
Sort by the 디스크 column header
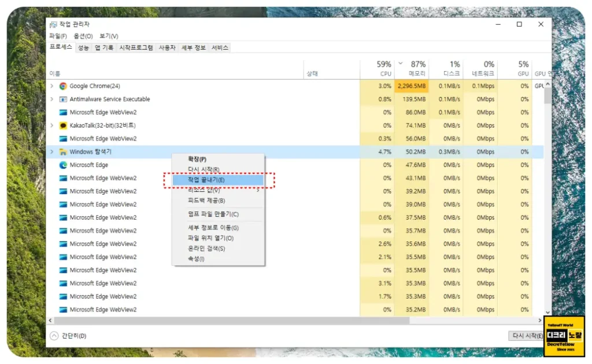coord(446,69)
